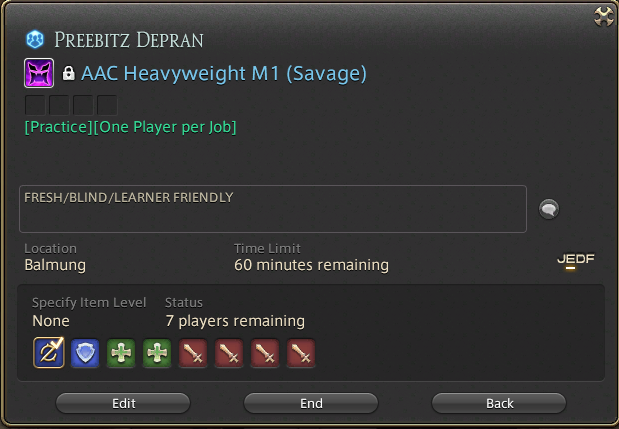
Task: Click the blue party icon beside Preebitz Depran
Action: 35,39
